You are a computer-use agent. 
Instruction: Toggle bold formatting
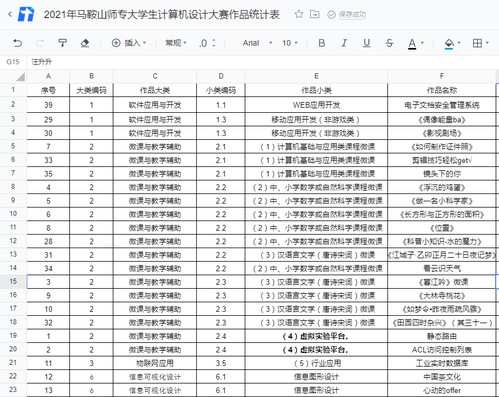point(322,43)
